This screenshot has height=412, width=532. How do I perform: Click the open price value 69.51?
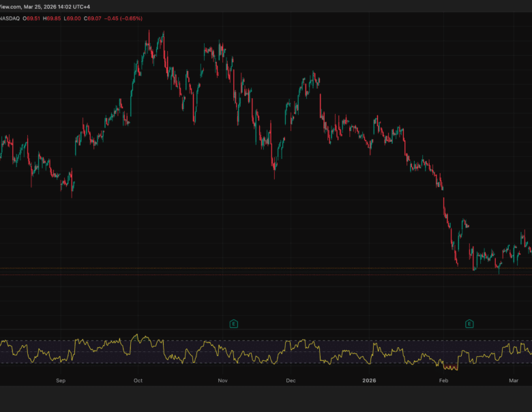click(x=31, y=18)
